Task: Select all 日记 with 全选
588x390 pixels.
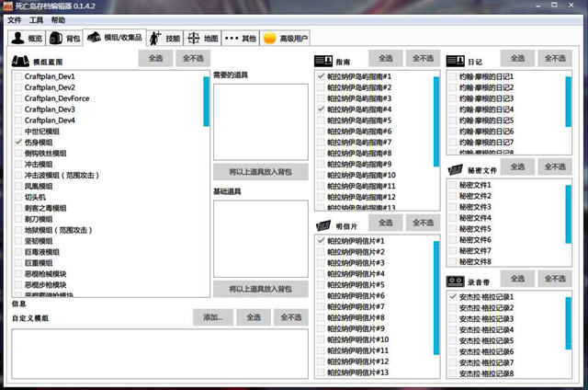Action: pyautogui.click(x=517, y=58)
